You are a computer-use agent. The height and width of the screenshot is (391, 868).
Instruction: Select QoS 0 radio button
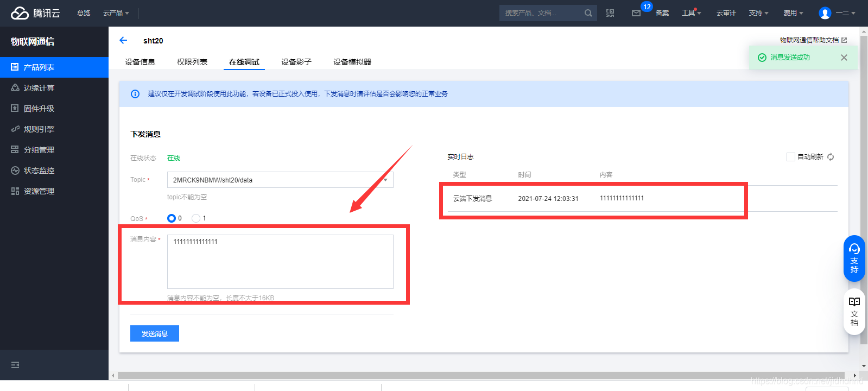(x=172, y=218)
